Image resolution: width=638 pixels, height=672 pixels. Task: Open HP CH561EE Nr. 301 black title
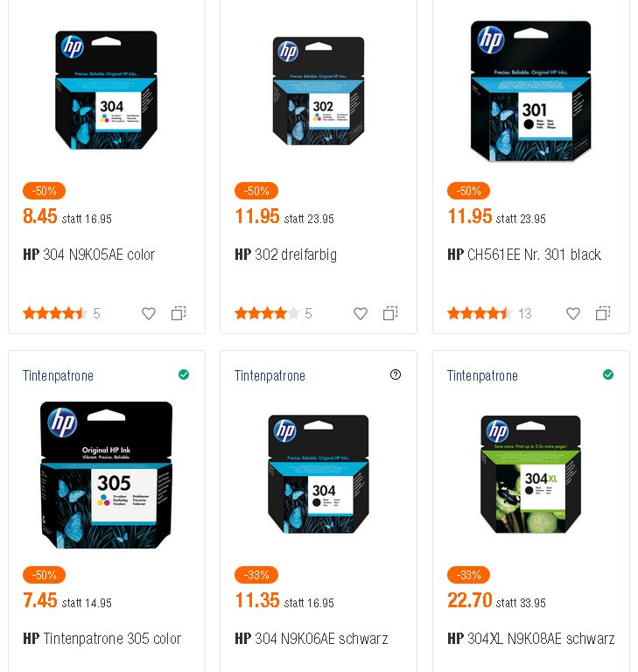(x=524, y=255)
